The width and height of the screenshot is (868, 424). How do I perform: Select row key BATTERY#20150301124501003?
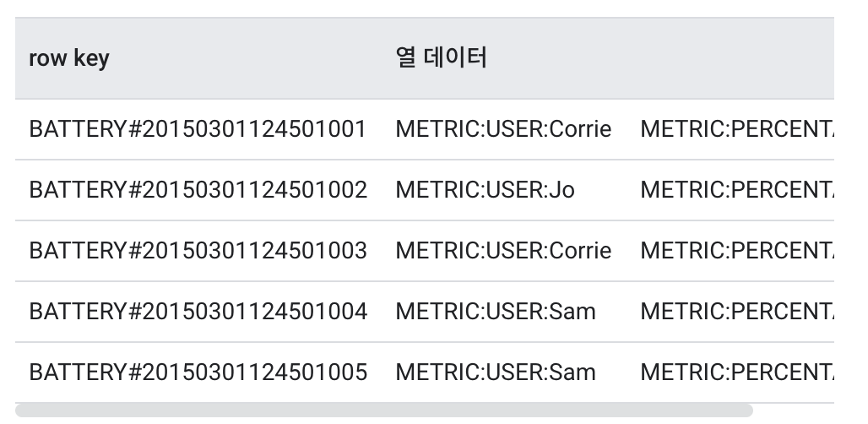click(198, 251)
